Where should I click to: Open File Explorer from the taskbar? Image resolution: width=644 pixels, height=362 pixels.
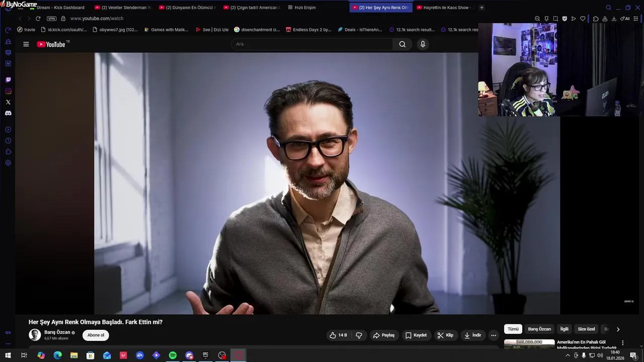pos(74,355)
